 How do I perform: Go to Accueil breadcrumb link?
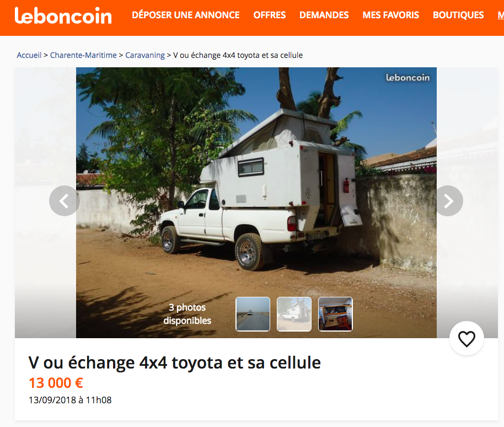[x=29, y=55]
